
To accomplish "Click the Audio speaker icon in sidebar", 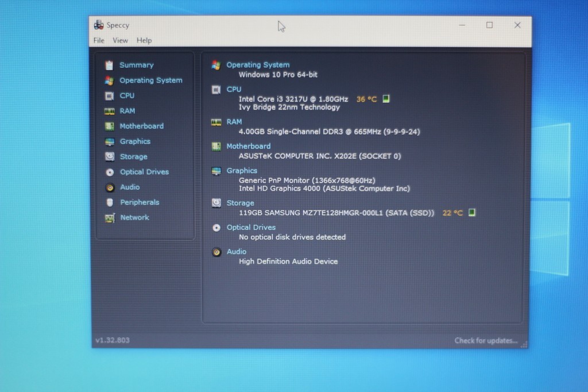I will pyautogui.click(x=110, y=187).
